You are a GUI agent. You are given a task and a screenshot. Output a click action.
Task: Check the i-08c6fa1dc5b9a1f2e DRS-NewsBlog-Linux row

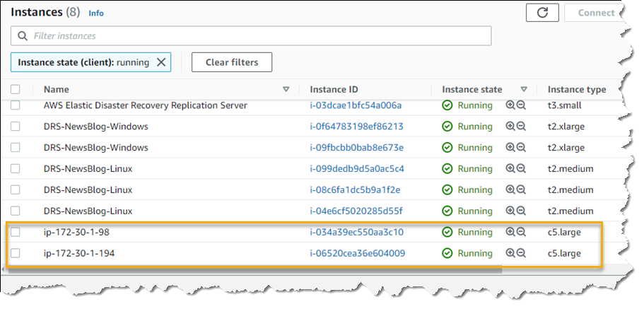pos(15,190)
